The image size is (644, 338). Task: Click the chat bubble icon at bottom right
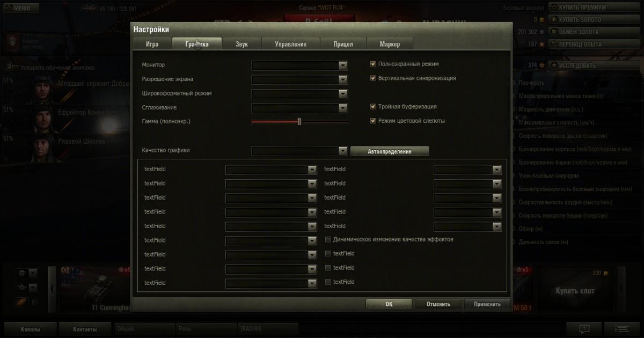[584, 328]
